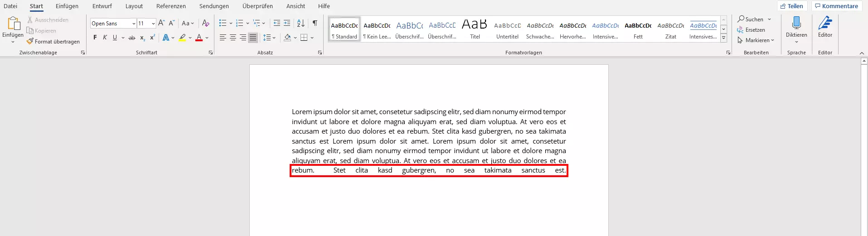The image size is (868, 236).
Task: Switch to Referenzen tab
Action: tap(171, 6)
